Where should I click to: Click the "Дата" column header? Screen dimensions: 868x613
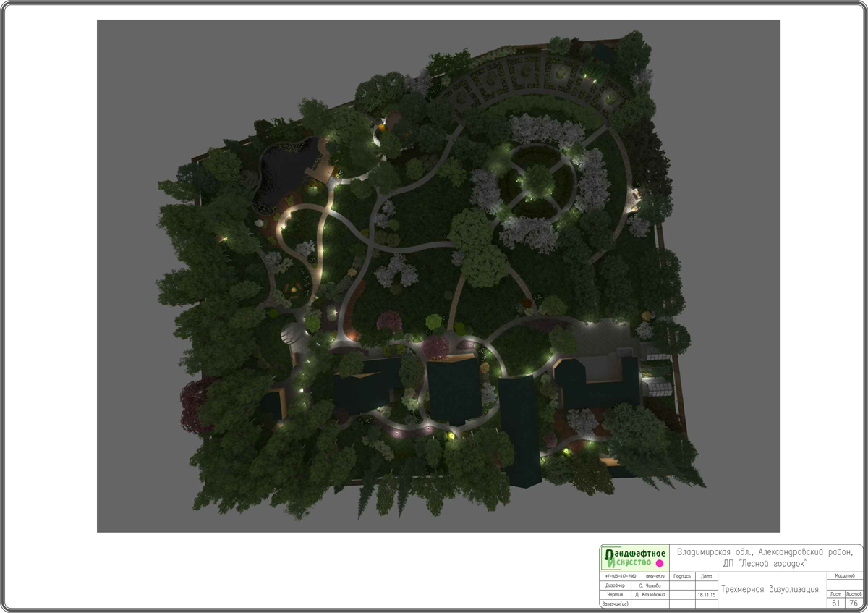pyautogui.click(x=707, y=576)
